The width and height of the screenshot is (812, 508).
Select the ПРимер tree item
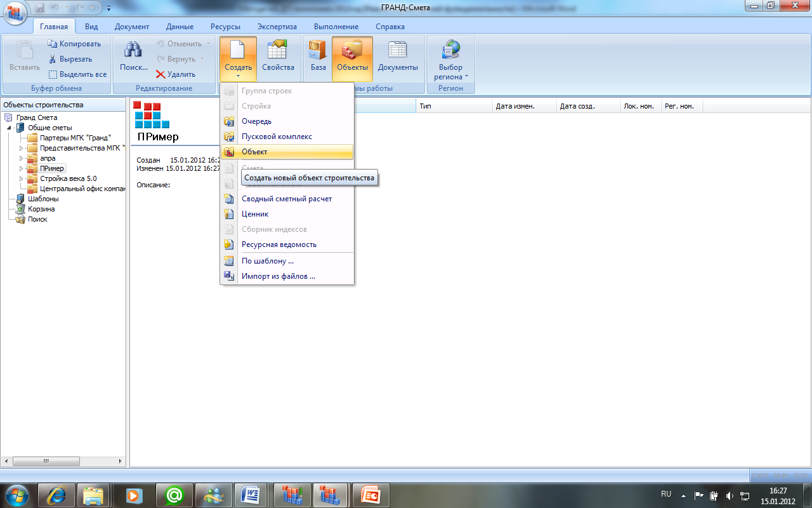tap(52, 168)
